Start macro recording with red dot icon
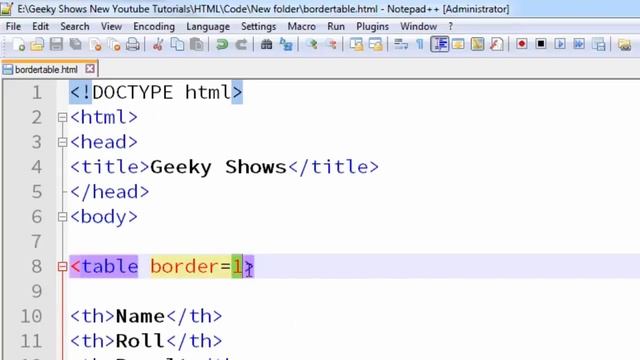Viewport: 640px width, 360px height. point(522,44)
